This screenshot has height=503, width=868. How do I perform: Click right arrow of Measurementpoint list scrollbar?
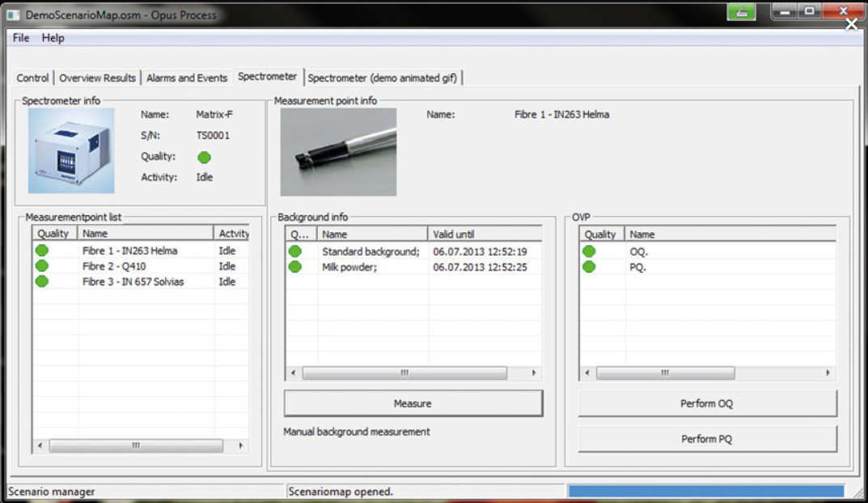pos(240,446)
